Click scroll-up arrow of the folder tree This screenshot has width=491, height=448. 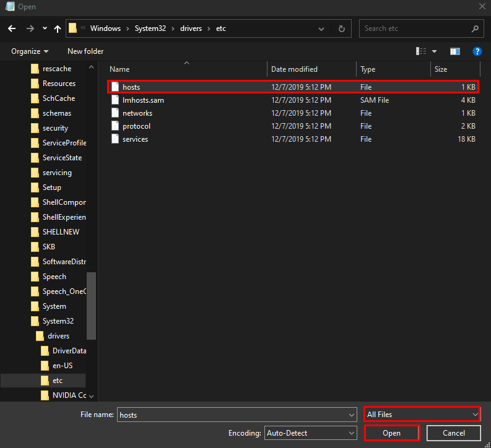coord(91,67)
